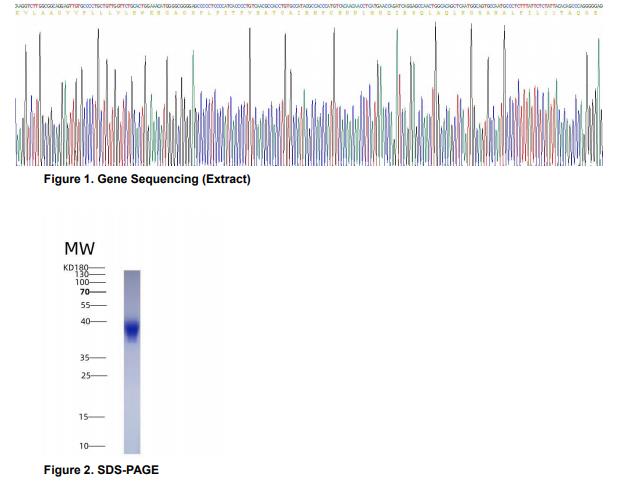This screenshot has height=483, width=628.
Task: Click the amino acid translation row
Action: [310, 13]
